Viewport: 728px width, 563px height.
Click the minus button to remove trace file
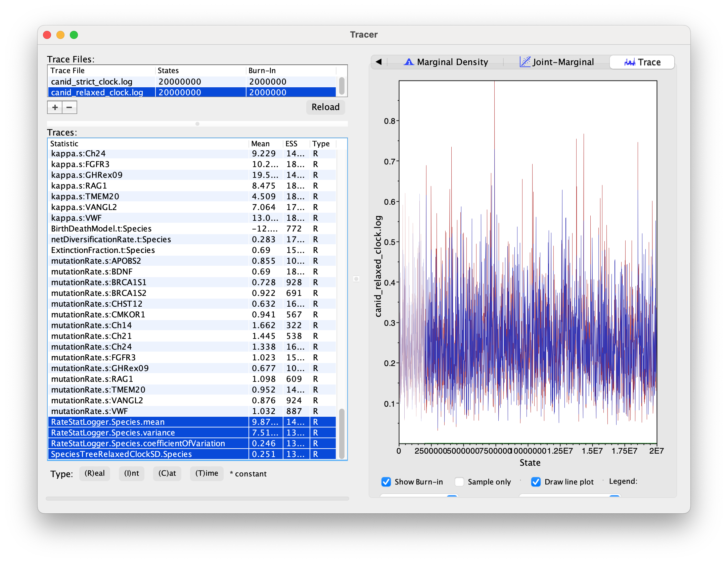click(70, 107)
